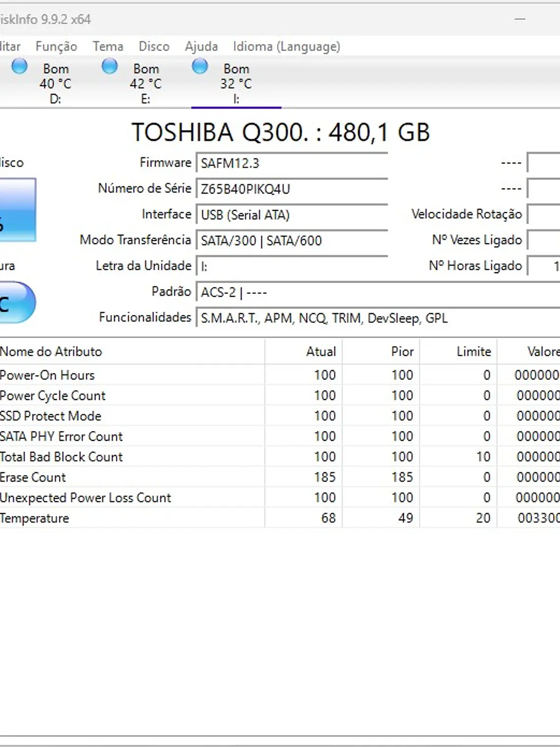Click the Atual column header
This screenshot has height=747, width=560.
[304, 351]
